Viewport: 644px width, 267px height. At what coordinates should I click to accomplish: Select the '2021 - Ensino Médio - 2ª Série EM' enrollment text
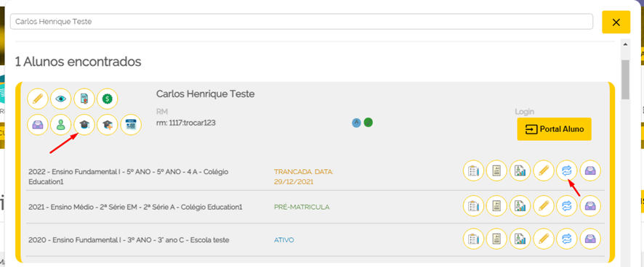[x=135, y=207]
